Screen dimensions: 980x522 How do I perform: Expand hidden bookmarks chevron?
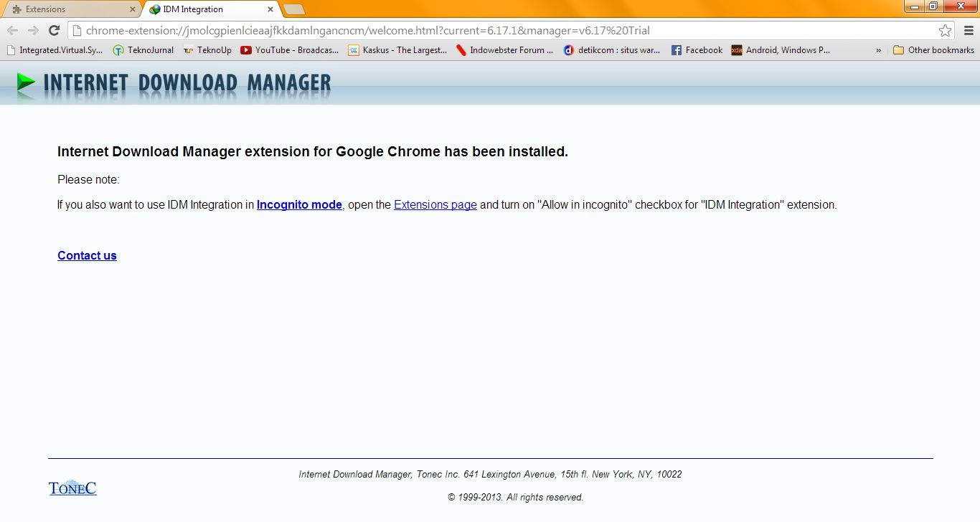pos(878,50)
